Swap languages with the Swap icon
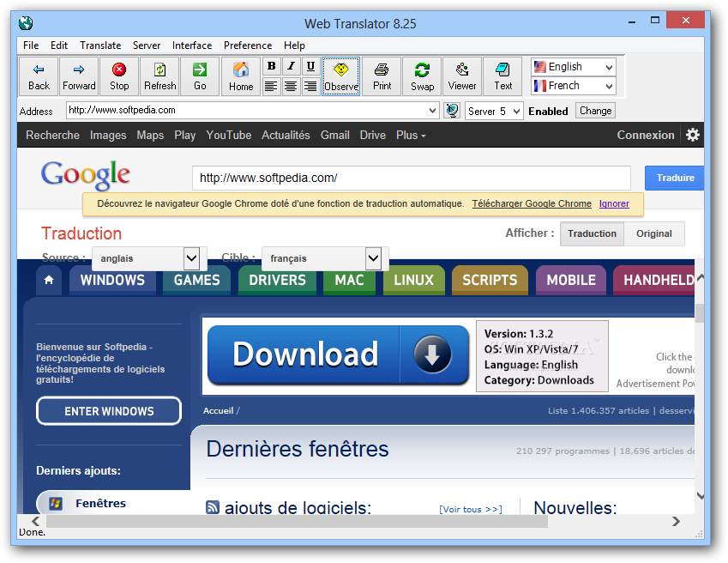The image size is (728, 563). (422, 76)
